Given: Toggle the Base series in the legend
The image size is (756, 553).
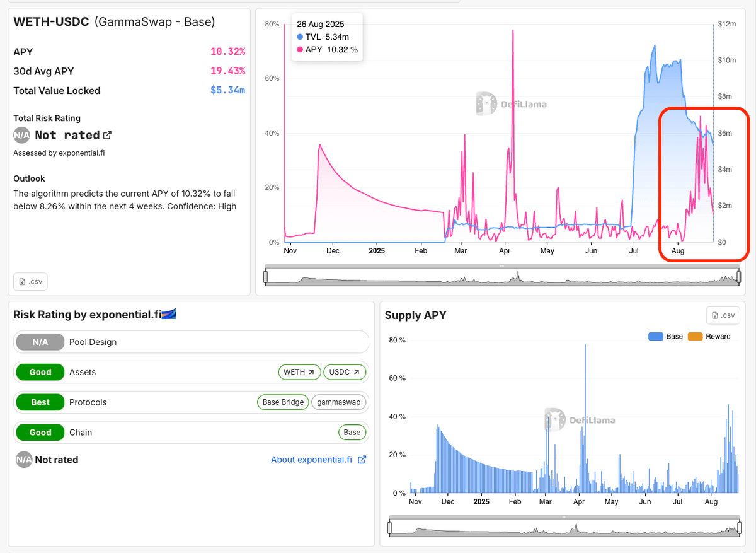Looking at the screenshot, I should click(x=665, y=337).
